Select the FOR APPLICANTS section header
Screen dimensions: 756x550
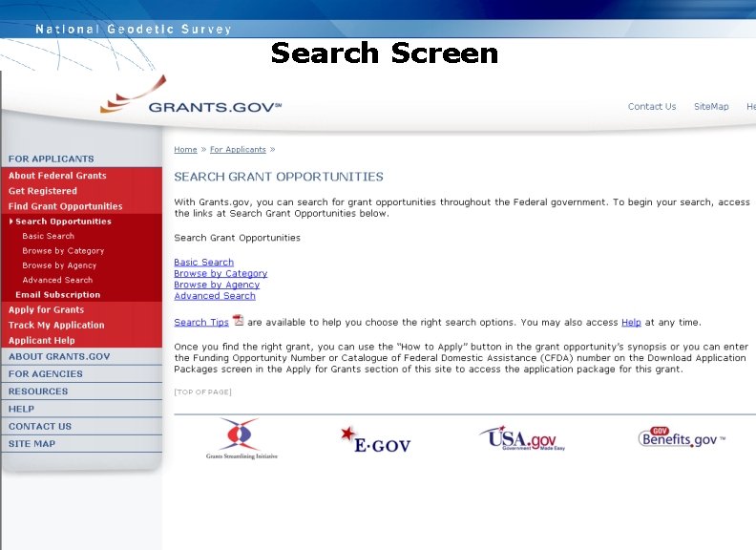(x=52, y=159)
